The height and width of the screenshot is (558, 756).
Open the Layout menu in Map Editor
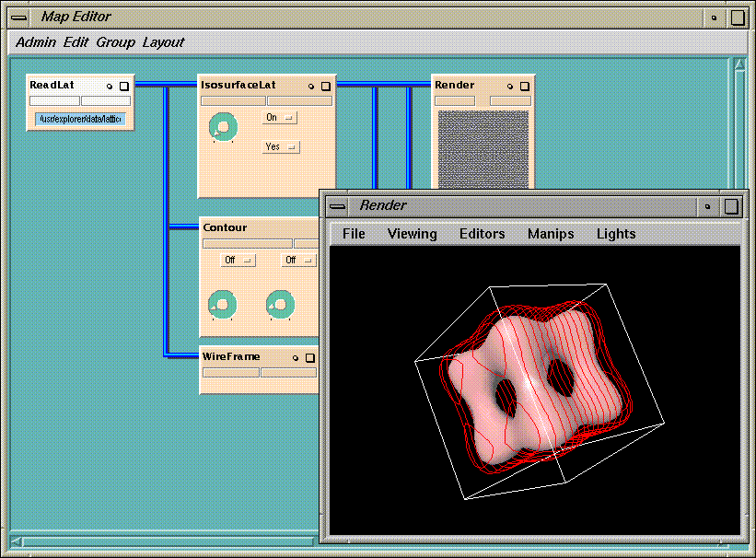[x=163, y=42]
